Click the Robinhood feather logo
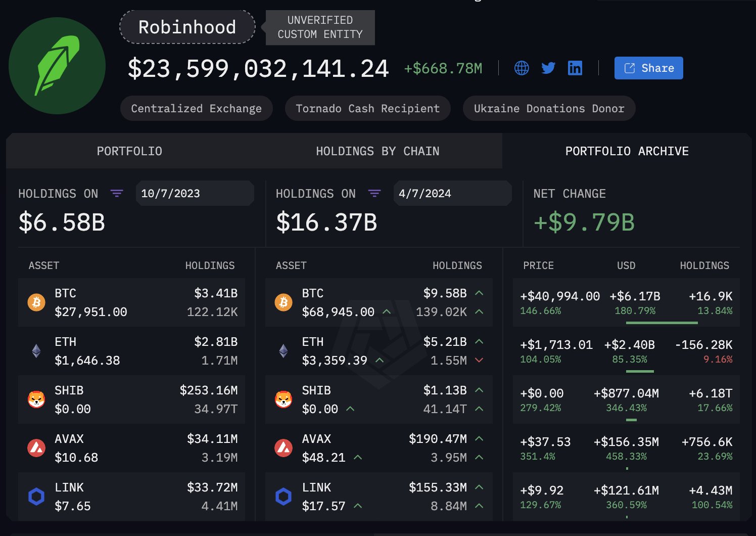Viewport: 756px width, 536px height. click(57, 66)
